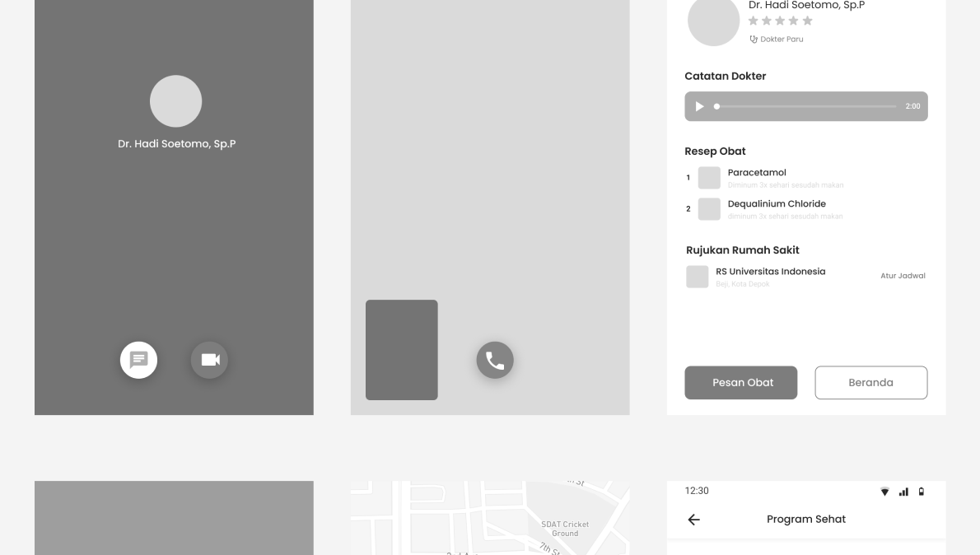The height and width of the screenshot is (555, 980).
Task: Return home via the Beranda button
Action: click(870, 382)
